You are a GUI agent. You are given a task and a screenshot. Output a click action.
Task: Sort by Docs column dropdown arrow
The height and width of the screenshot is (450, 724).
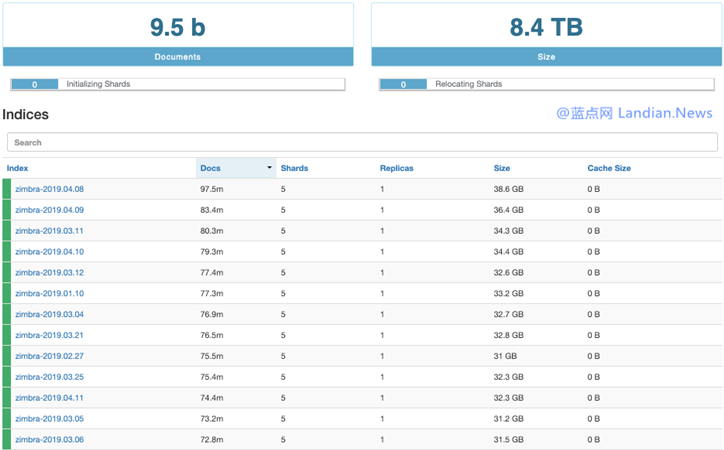point(269,168)
